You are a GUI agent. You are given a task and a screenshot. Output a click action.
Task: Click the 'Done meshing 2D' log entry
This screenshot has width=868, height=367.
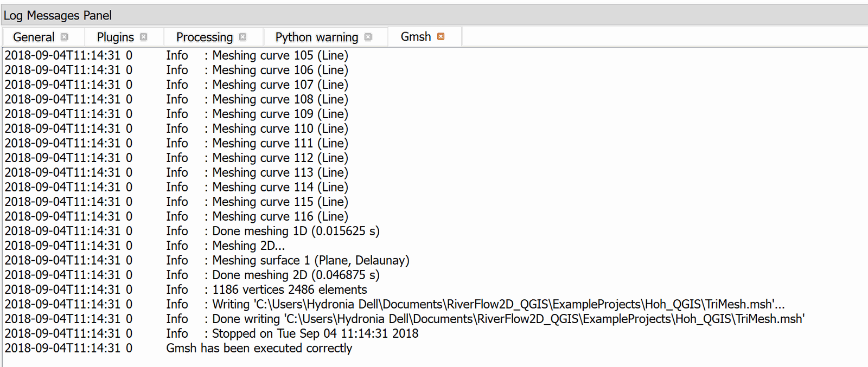295,275
